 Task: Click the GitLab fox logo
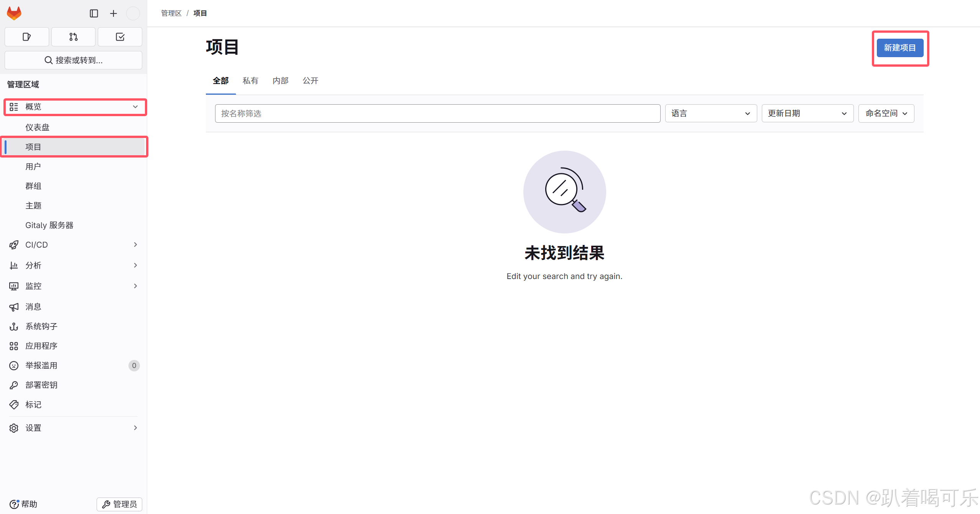pyautogui.click(x=14, y=13)
